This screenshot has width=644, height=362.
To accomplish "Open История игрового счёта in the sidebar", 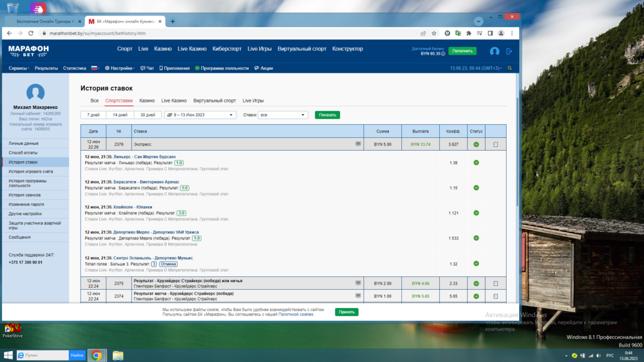I will point(31,172).
